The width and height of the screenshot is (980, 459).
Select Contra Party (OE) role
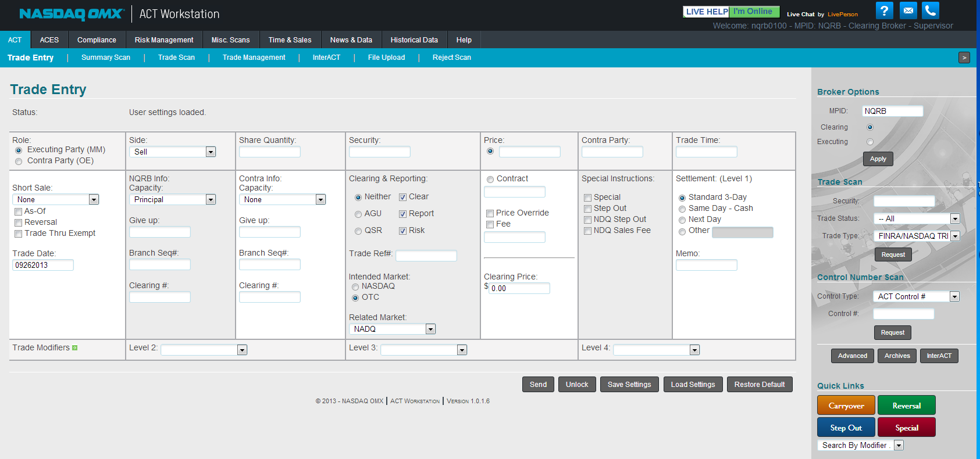pyautogui.click(x=19, y=162)
